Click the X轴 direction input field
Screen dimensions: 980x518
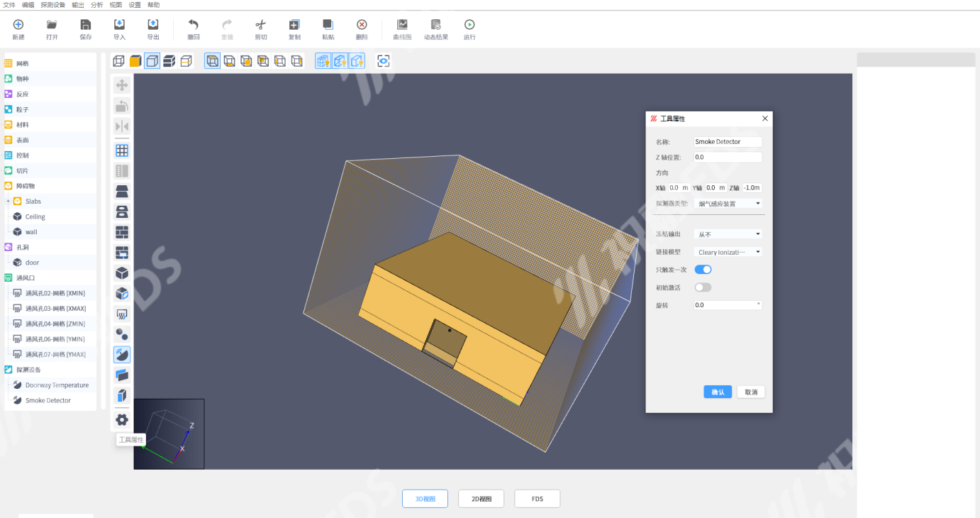pos(679,188)
